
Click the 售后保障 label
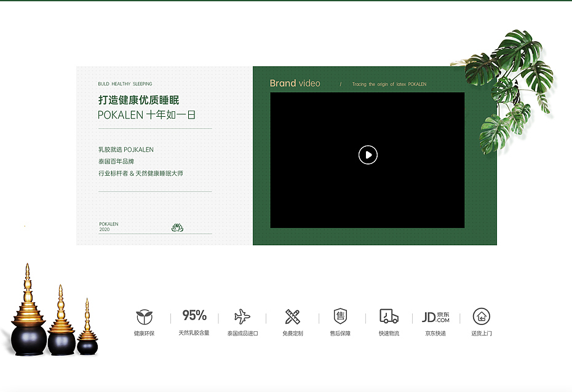pos(340,334)
